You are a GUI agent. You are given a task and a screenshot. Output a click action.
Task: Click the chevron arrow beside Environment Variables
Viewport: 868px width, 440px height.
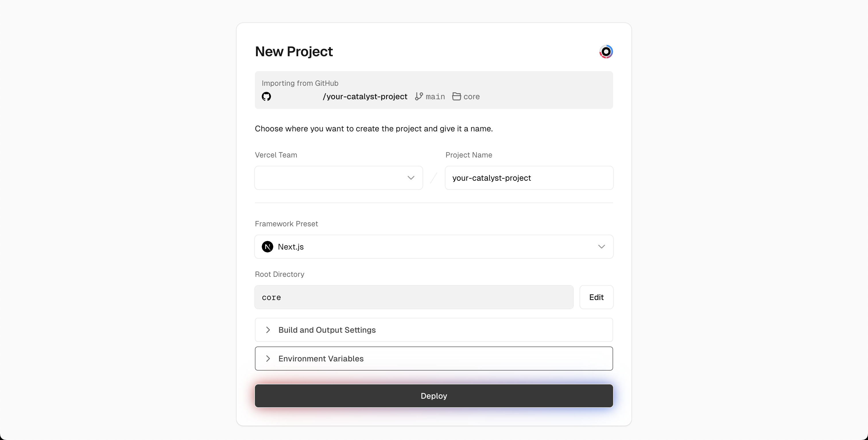[x=268, y=359]
